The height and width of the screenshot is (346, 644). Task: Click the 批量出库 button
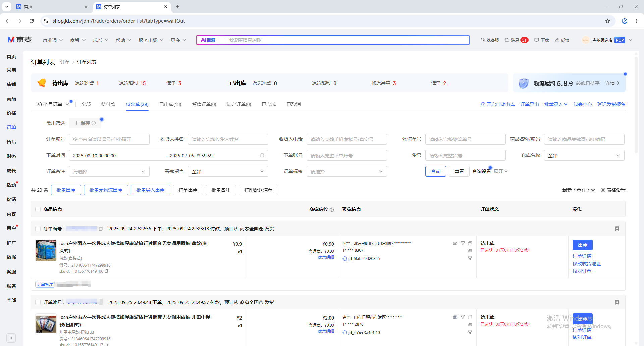(x=66, y=190)
